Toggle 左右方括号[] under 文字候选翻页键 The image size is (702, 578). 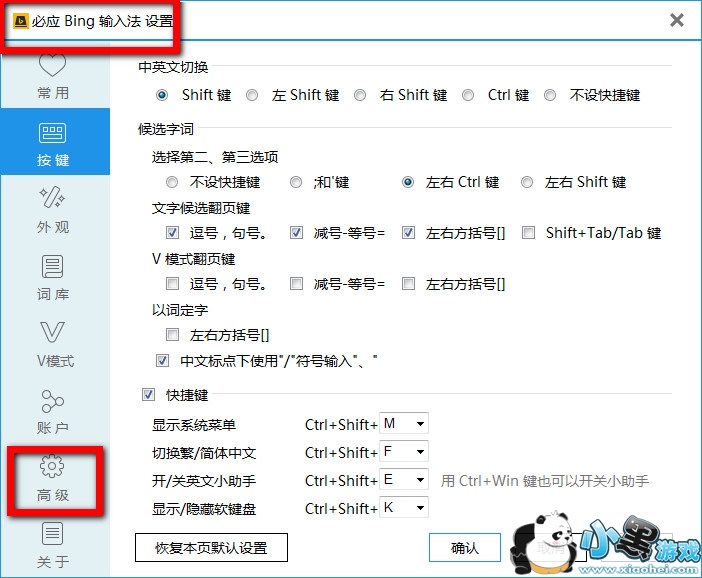tap(408, 233)
